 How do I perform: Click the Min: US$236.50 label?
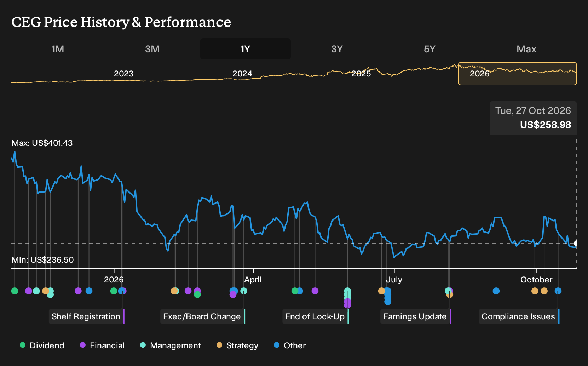pyautogui.click(x=42, y=260)
